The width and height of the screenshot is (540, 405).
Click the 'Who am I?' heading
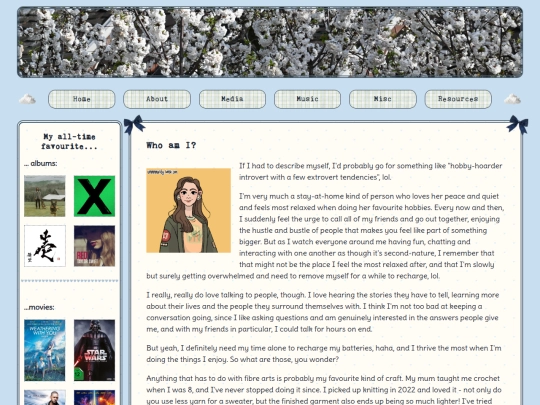[x=171, y=145]
